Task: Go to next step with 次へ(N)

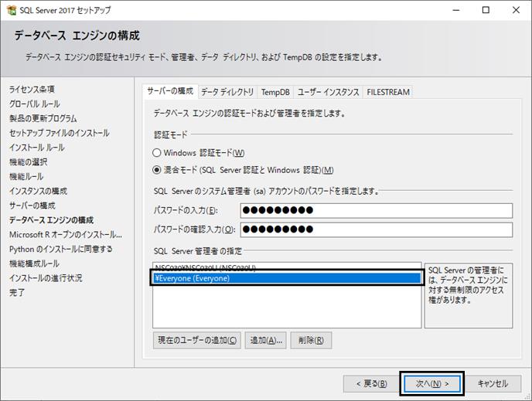Action: 431,384
